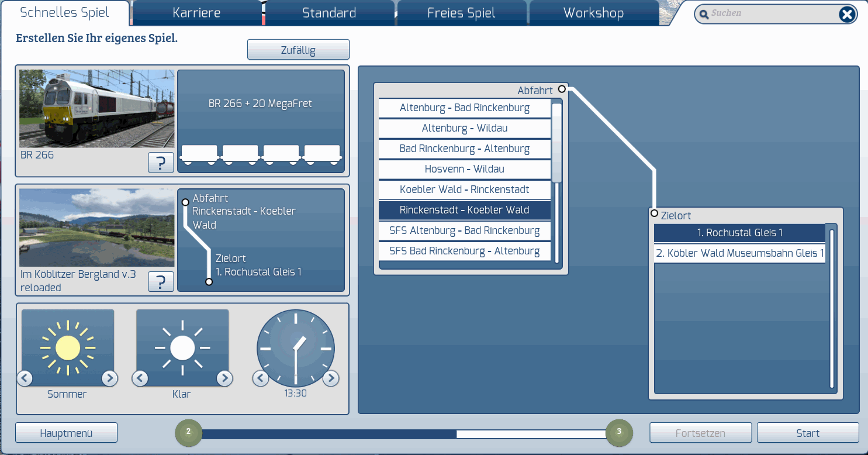Viewport: 868px width, 455px height.
Task: Click the BR 266 locomotive thumbnail
Action: click(x=97, y=109)
